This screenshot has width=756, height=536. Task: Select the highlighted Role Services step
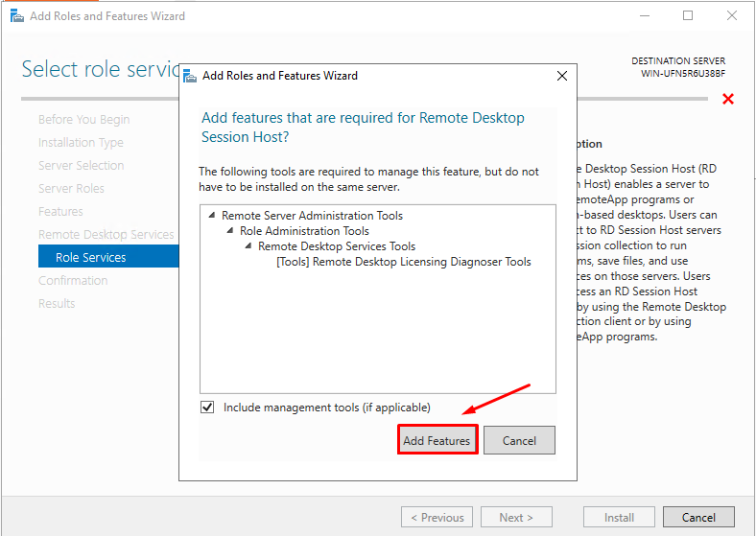[x=90, y=257]
